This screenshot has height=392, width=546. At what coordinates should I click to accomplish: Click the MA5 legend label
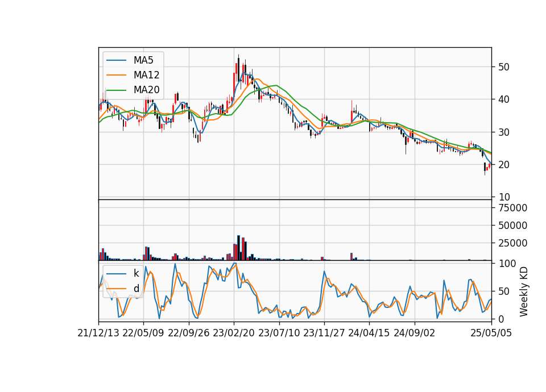143,60
